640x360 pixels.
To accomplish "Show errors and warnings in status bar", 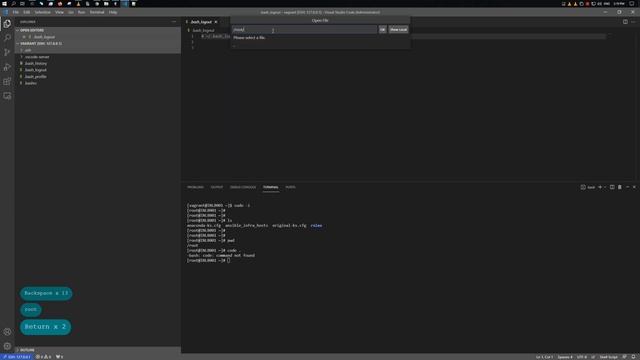I will click(x=43, y=357).
